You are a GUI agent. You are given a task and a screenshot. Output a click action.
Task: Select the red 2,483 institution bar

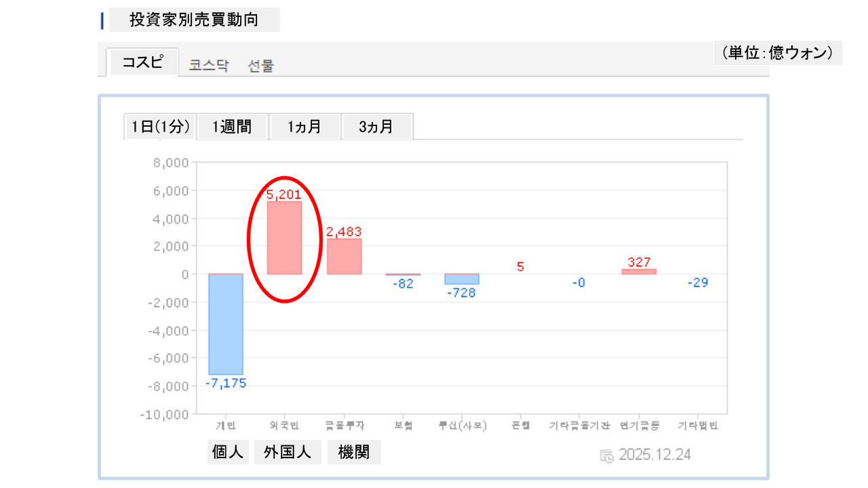344,256
